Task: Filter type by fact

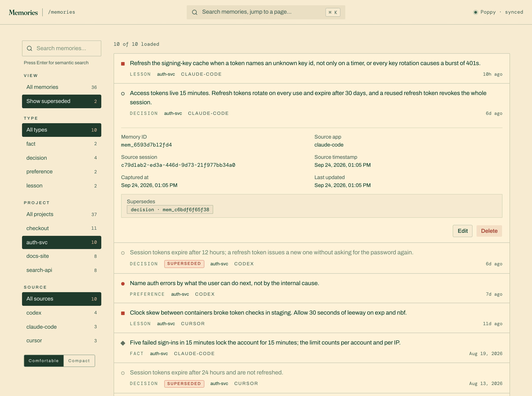Action: (62, 144)
